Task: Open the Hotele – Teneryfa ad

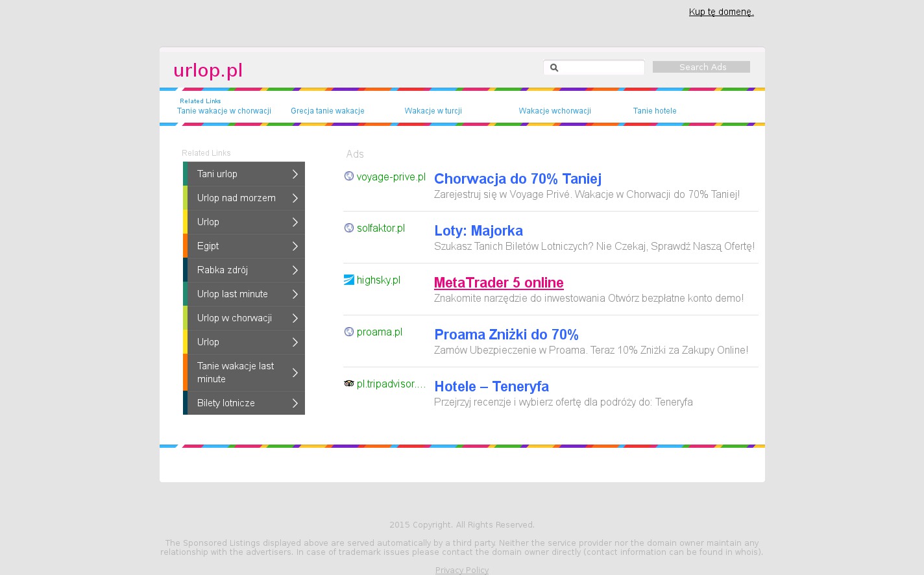Action: [x=491, y=387]
